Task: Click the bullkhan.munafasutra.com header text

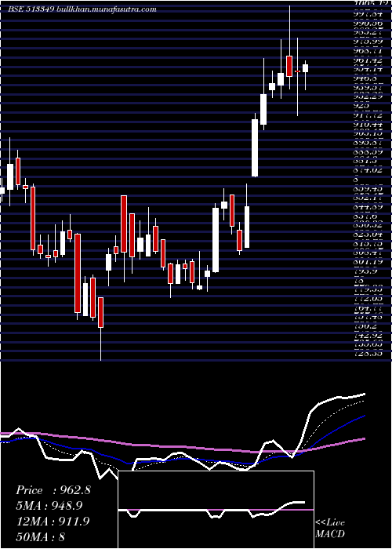Action: click(107, 9)
